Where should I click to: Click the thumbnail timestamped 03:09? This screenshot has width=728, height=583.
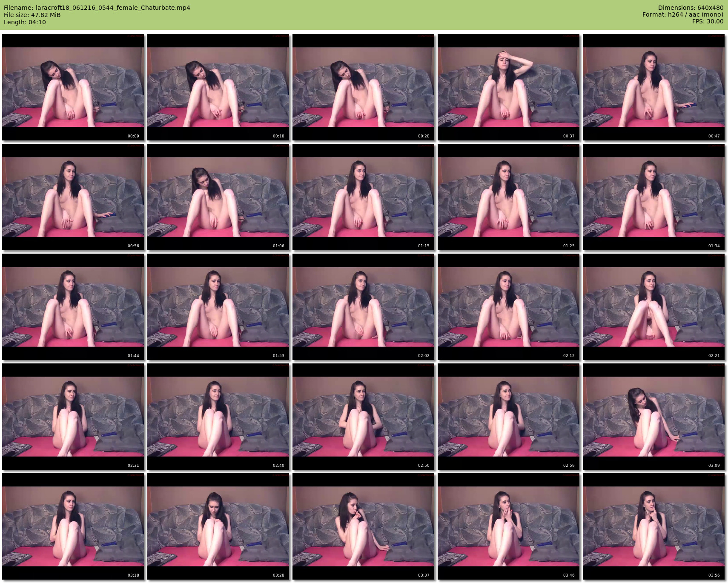[653, 417]
